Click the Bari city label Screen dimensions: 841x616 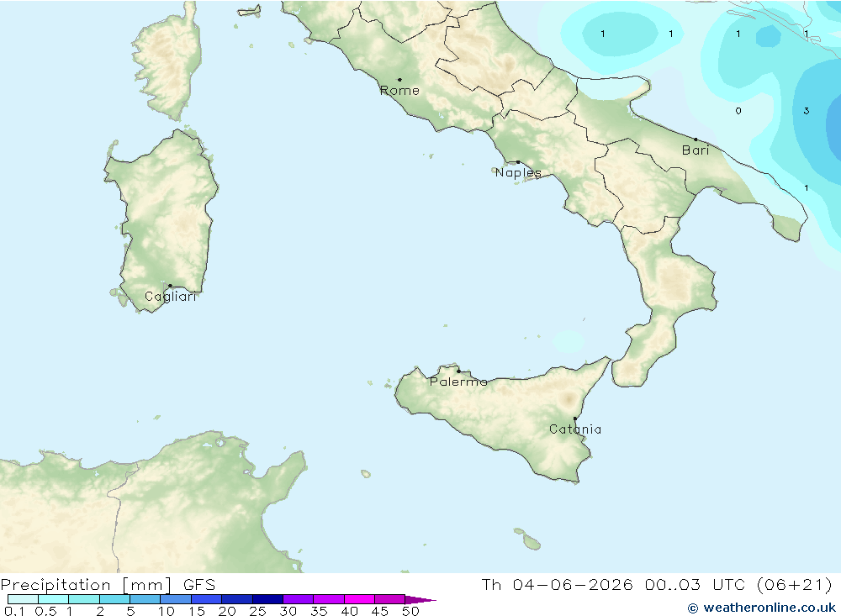click(x=696, y=150)
